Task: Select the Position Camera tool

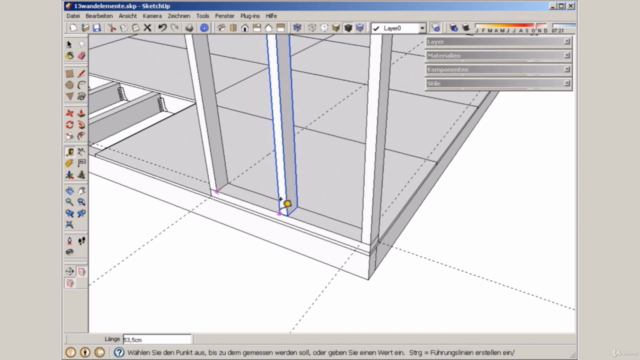Action: point(69,241)
